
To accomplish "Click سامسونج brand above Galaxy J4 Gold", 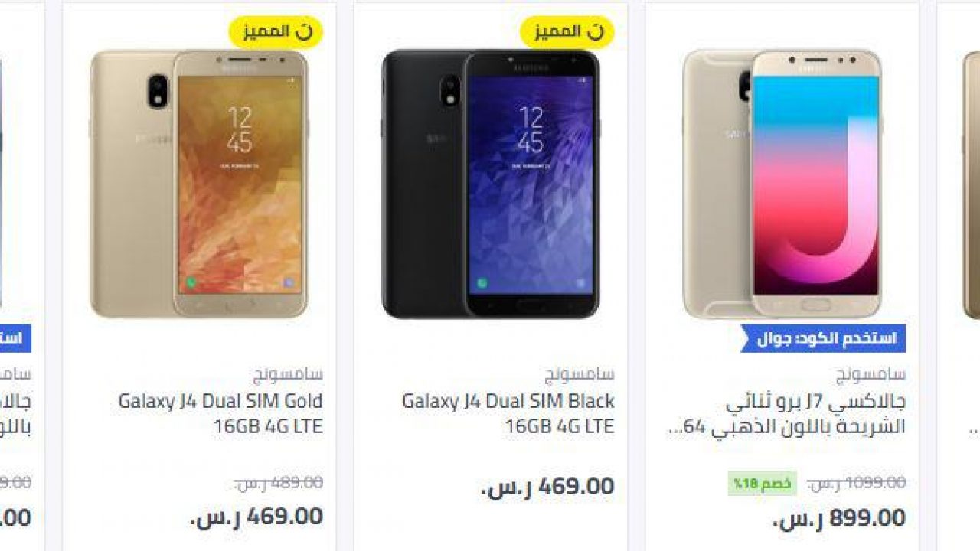I will [x=289, y=374].
